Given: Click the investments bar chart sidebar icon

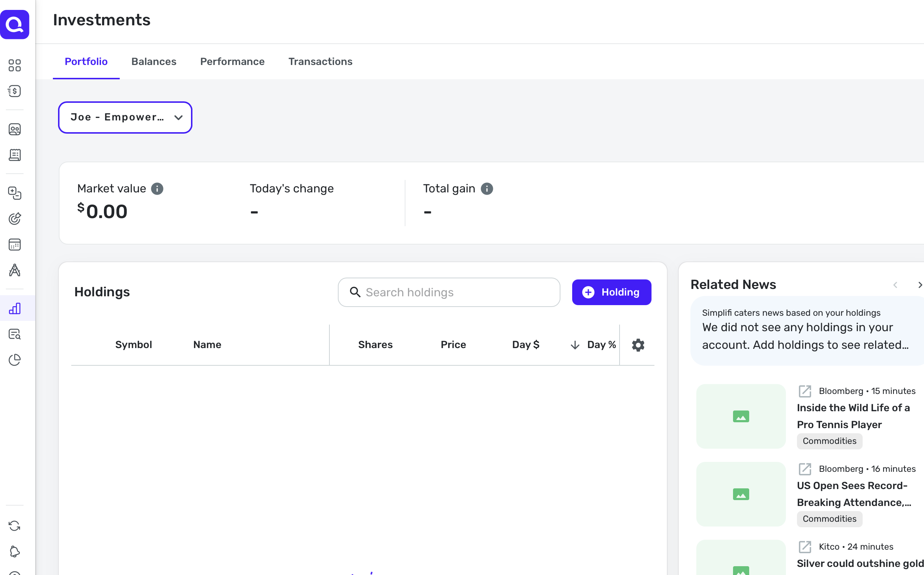Looking at the screenshot, I should [x=14, y=308].
